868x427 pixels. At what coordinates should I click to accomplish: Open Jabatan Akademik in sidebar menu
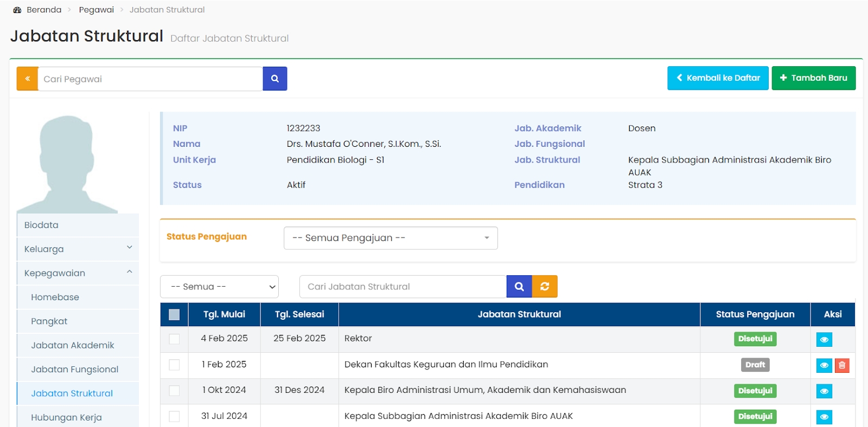(x=73, y=345)
